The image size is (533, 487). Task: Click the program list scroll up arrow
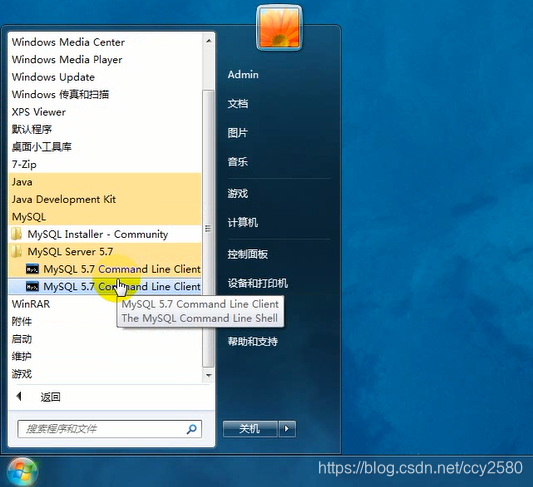(209, 41)
